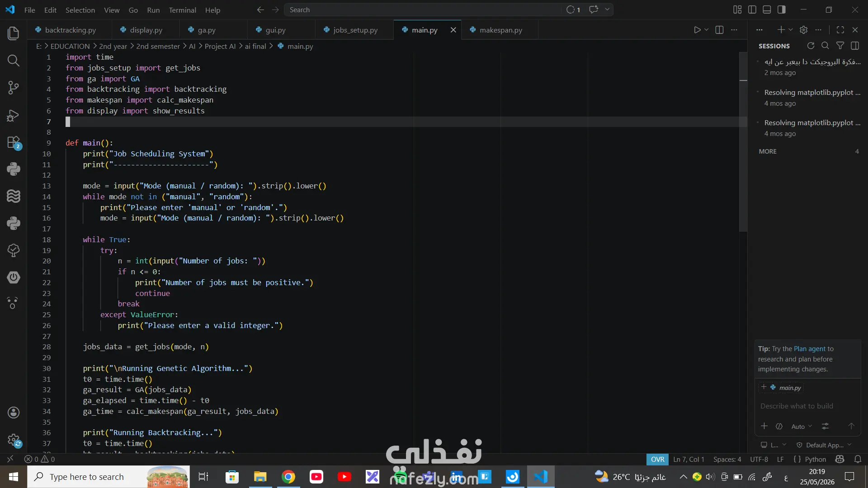
Task: Open the Auto model picker dropdown
Action: (802, 427)
